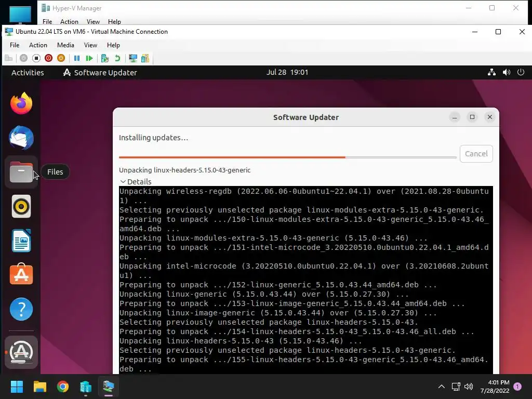
Task: Revert the VM with the green arrow
Action: pos(117,58)
